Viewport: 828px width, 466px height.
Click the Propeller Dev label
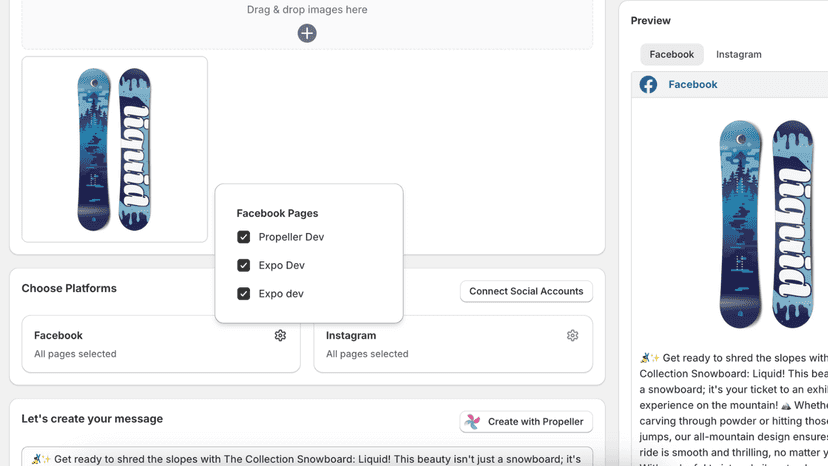tap(291, 237)
